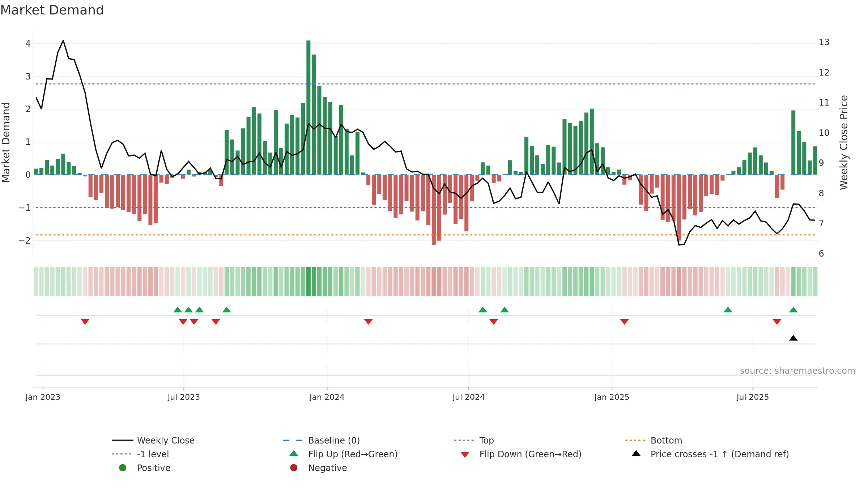
Task: Click the green Positive circle legend icon
Action: [x=123, y=468]
